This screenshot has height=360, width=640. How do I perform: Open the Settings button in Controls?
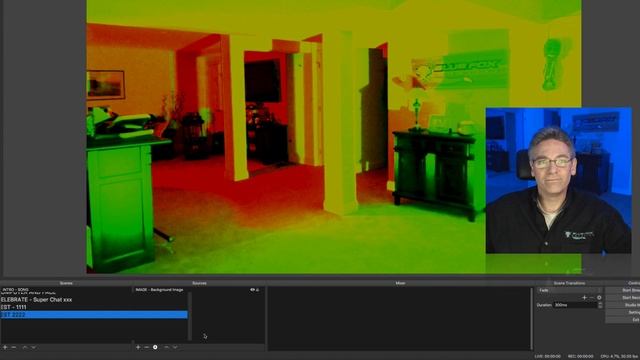tap(622, 312)
